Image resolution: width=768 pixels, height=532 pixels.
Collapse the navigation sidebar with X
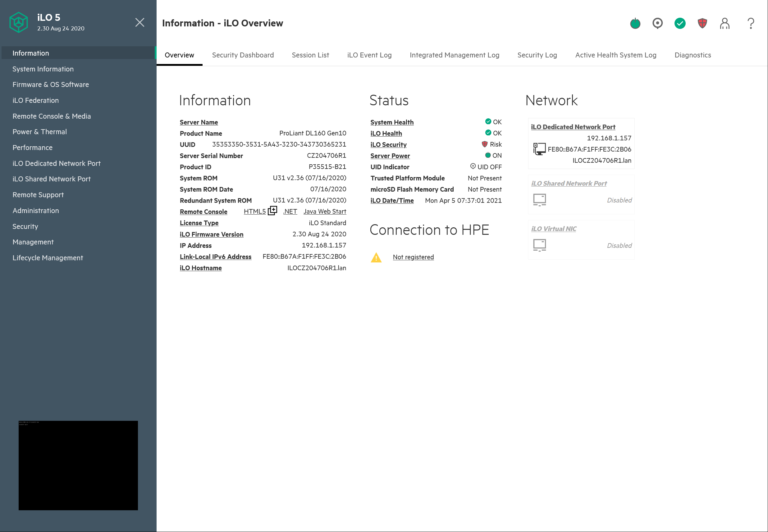(140, 22)
